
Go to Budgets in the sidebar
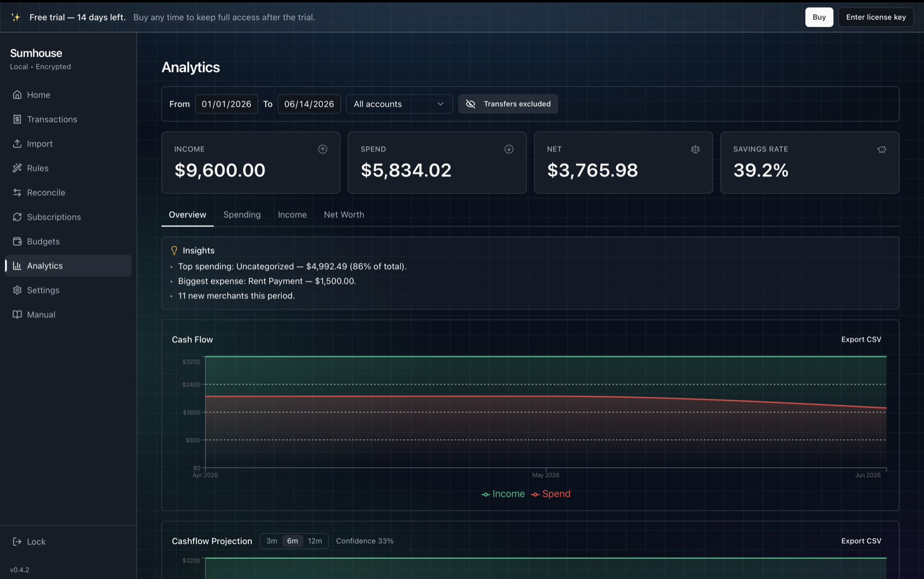pos(68,241)
